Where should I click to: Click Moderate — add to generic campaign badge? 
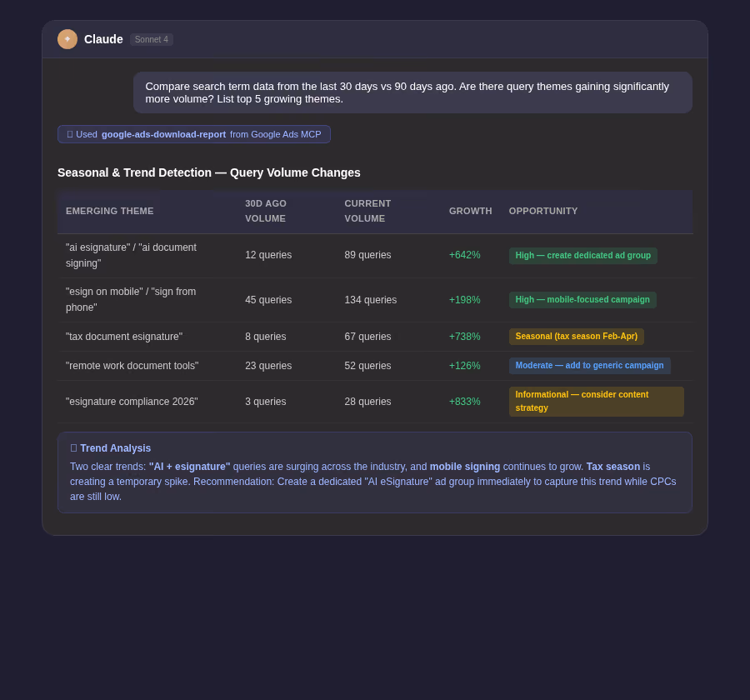tap(589, 366)
